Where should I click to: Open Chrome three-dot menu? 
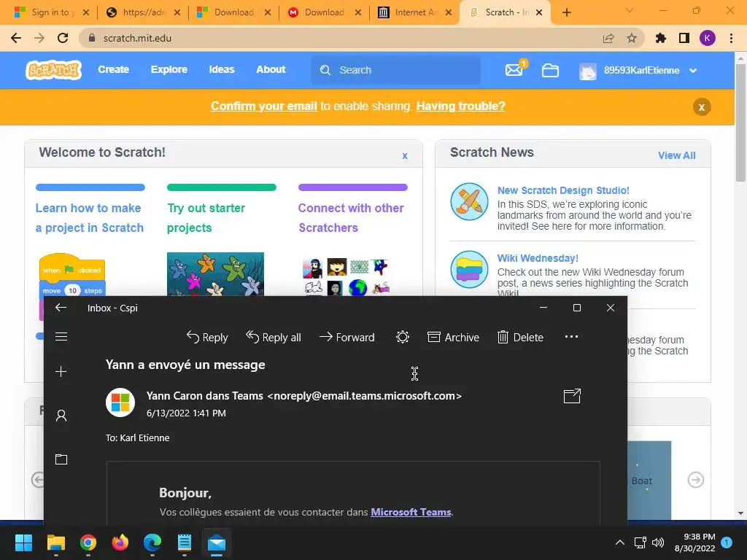[x=731, y=38]
